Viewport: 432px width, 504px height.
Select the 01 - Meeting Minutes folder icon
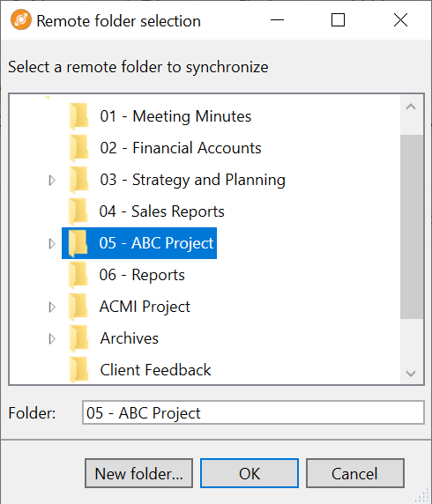click(x=78, y=116)
